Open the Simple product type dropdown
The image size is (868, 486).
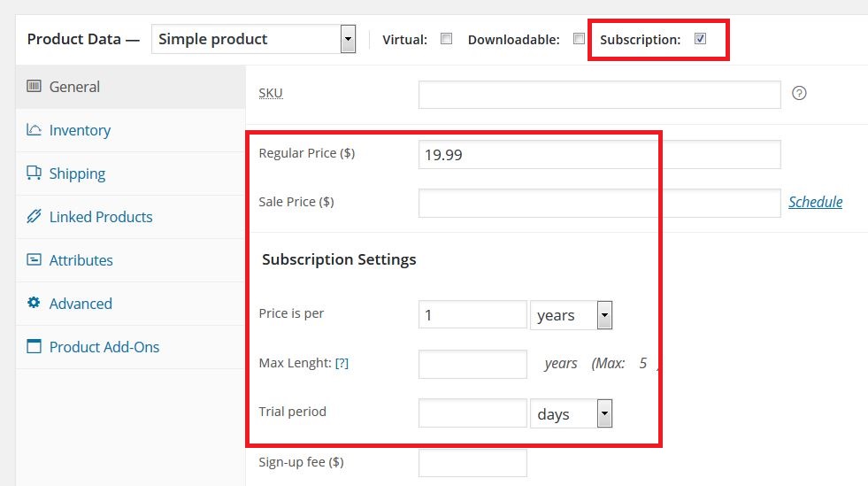tap(253, 39)
